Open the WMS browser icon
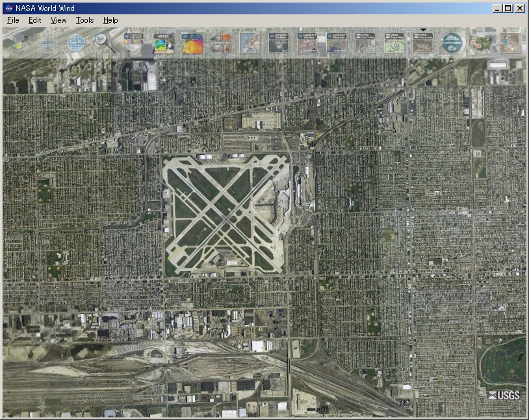529x420 pixels. coord(163,43)
